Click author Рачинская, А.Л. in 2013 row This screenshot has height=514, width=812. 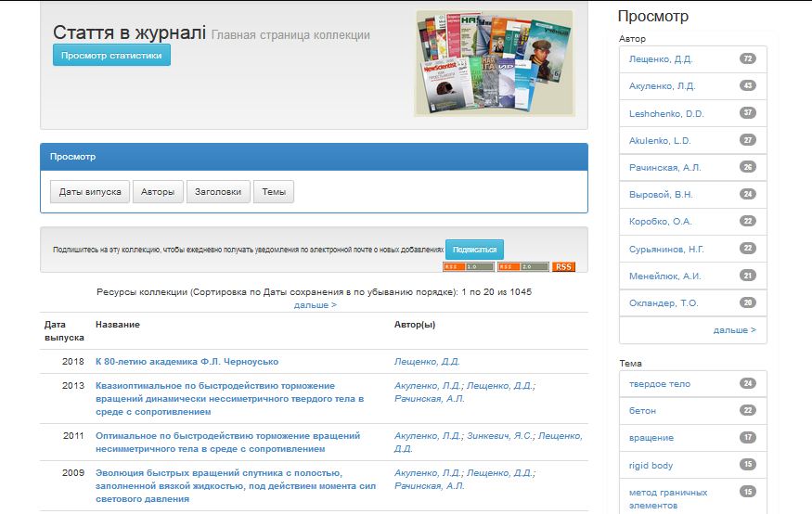pyautogui.click(x=430, y=399)
